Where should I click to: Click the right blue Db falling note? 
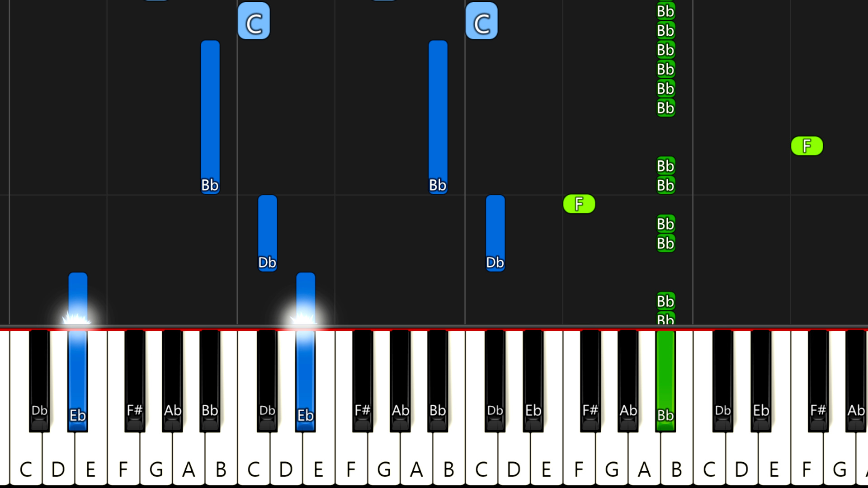pos(495,233)
